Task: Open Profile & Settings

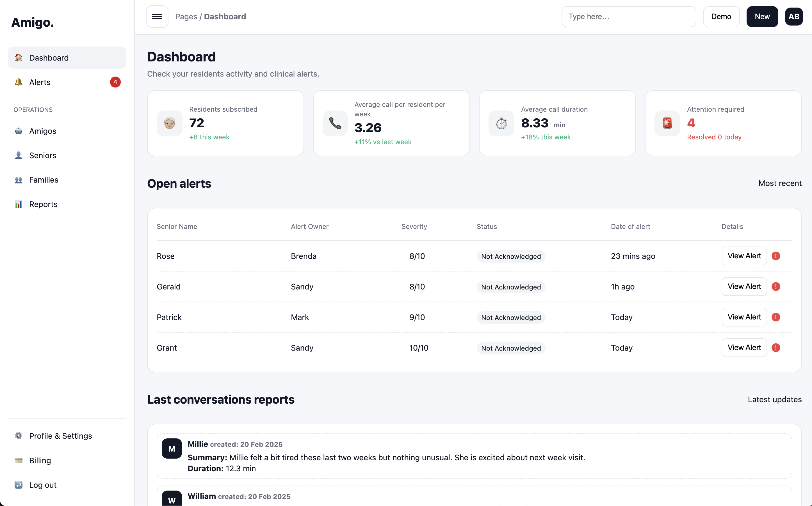Action: pos(60,436)
